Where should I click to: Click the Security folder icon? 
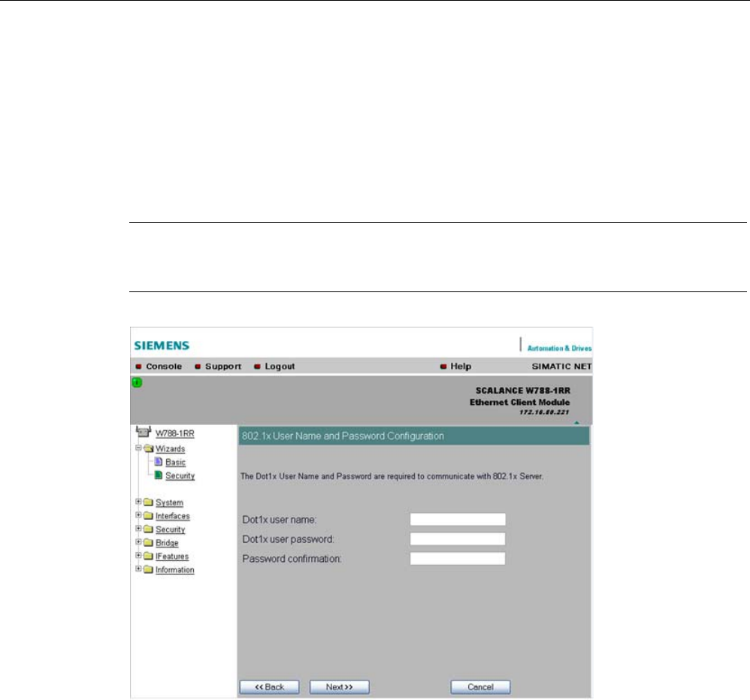click(x=148, y=529)
